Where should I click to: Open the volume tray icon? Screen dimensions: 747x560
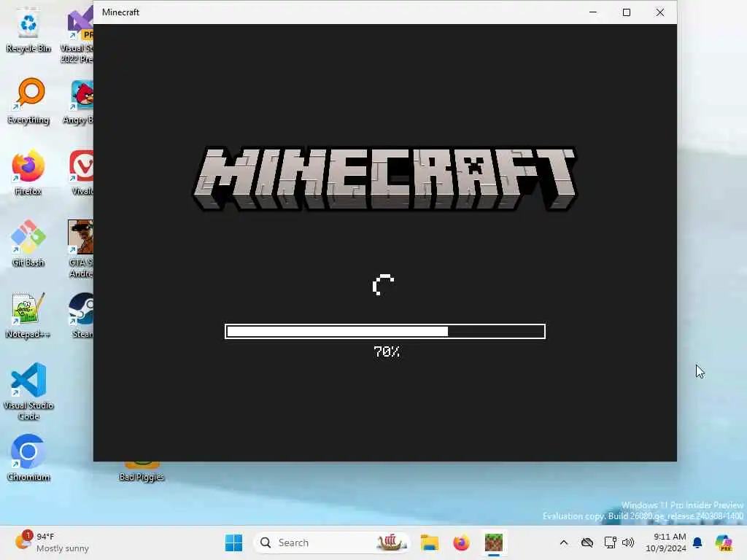coord(628,542)
